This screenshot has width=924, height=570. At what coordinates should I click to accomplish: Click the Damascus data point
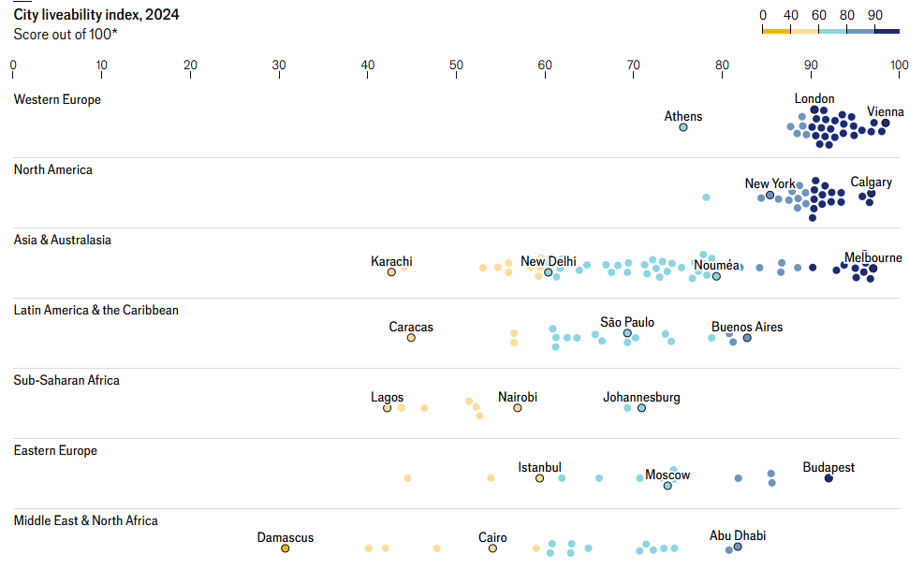pyautogui.click(x=286, y=548)
